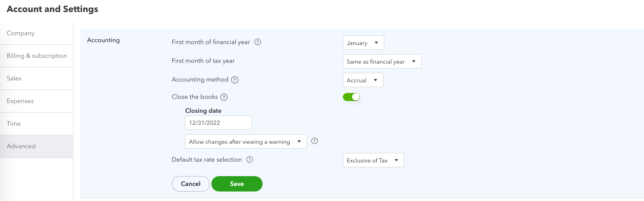
Task: Open help icon for Default tax rate selection
Action: (x=250, y=159)
